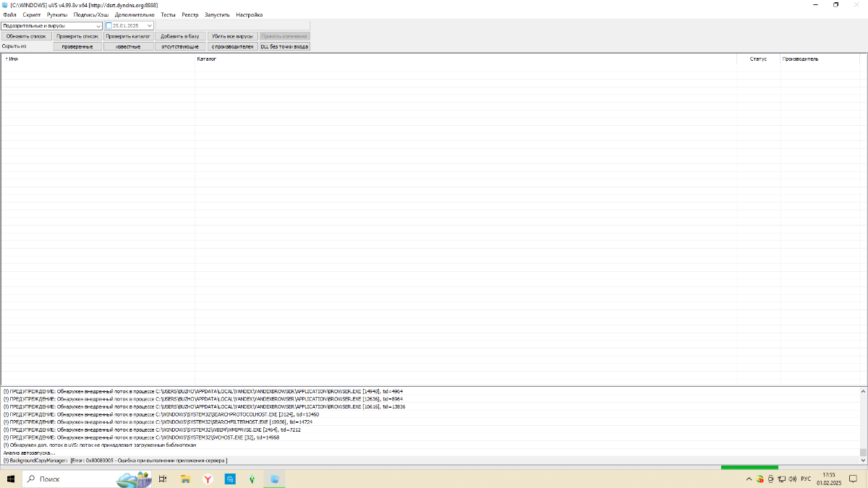Toggle the checkbox next to date 25.01.2025
Screen dimensions: 868x488
pyautogui.click(x=109, y=26)
